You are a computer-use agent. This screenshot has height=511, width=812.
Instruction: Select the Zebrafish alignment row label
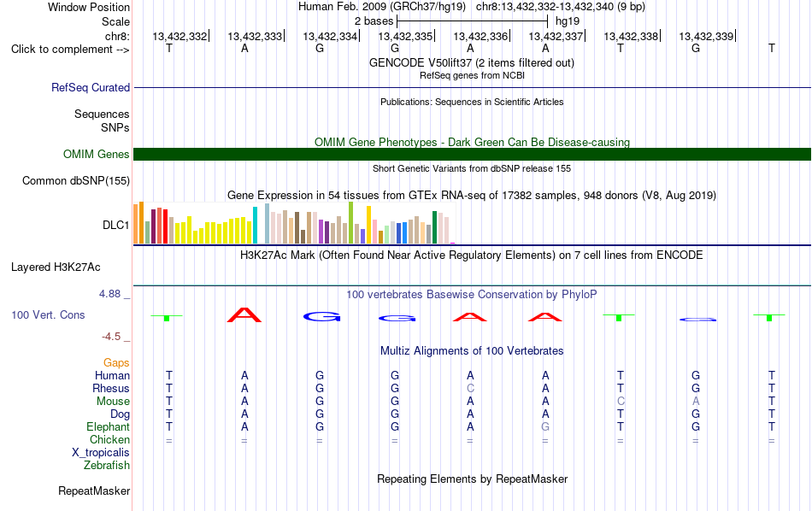(x=107, y=465)
